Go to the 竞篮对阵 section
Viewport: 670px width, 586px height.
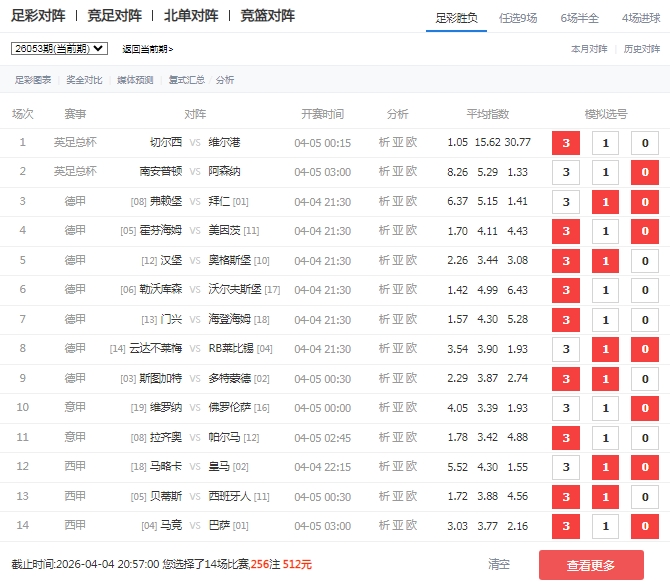point(267,16)
